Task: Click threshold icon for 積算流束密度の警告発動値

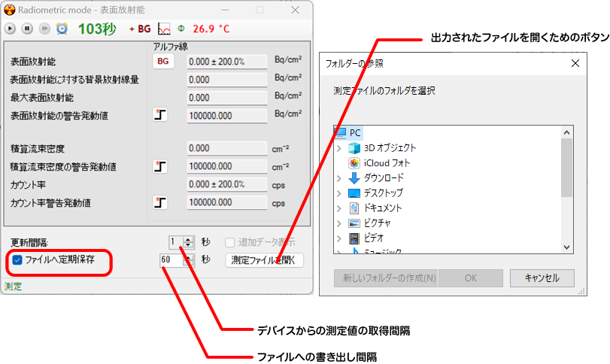Action: [160, 166]
